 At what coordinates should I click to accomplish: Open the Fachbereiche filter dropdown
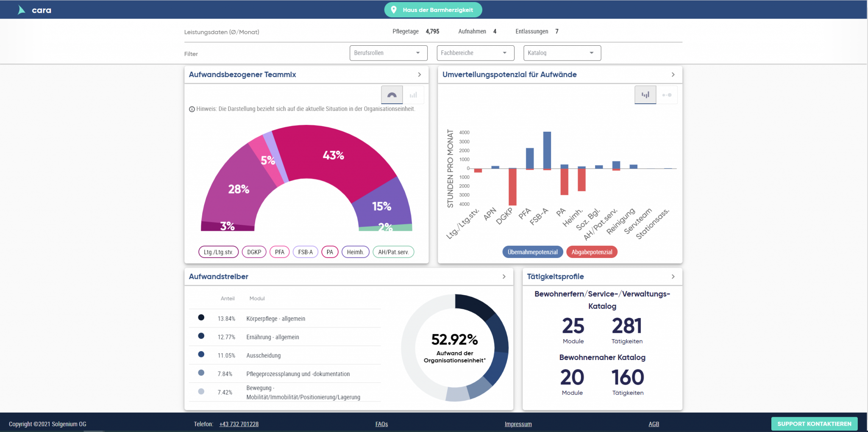[475, 53]
